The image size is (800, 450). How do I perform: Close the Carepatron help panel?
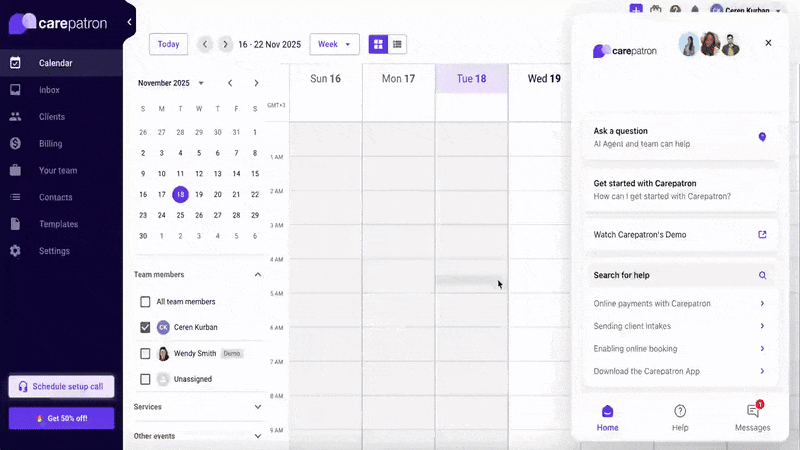[768, 43]
